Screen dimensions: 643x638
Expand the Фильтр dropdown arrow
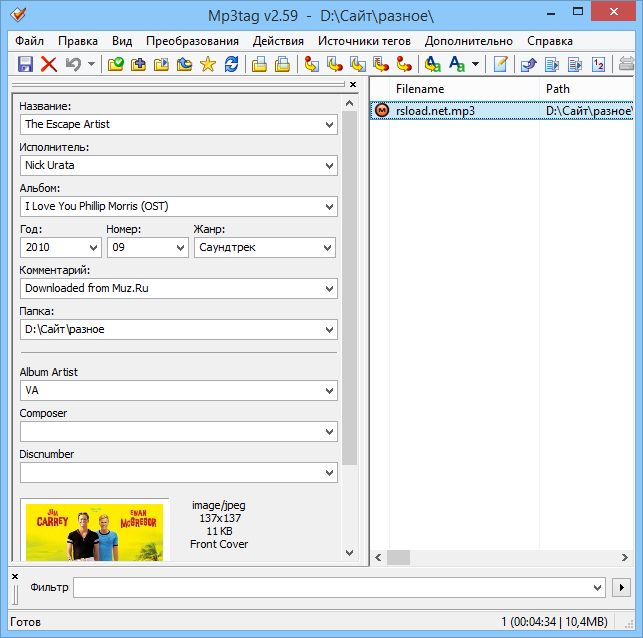coord(597,588)
